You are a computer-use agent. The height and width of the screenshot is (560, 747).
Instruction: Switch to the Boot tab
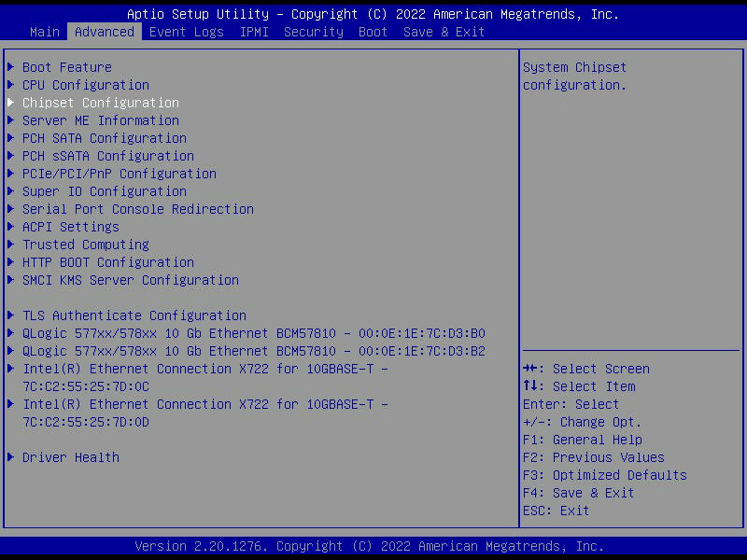pos(373,32)
